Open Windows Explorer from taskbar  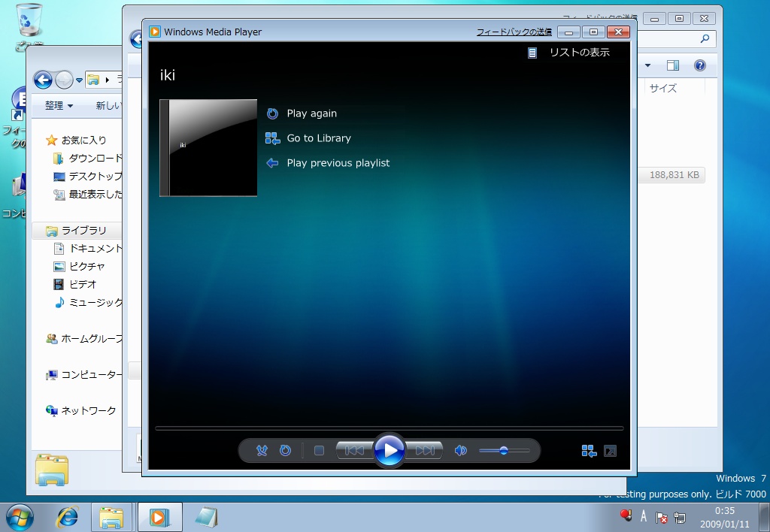(x=111, y=517)
